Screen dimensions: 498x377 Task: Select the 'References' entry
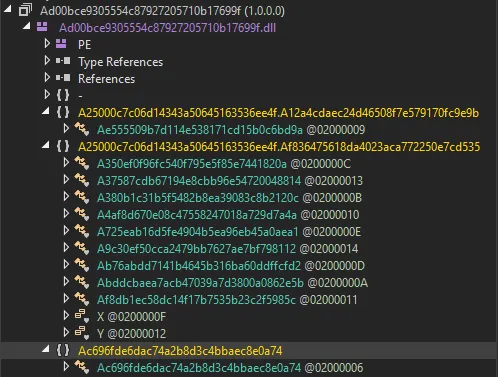106,79
